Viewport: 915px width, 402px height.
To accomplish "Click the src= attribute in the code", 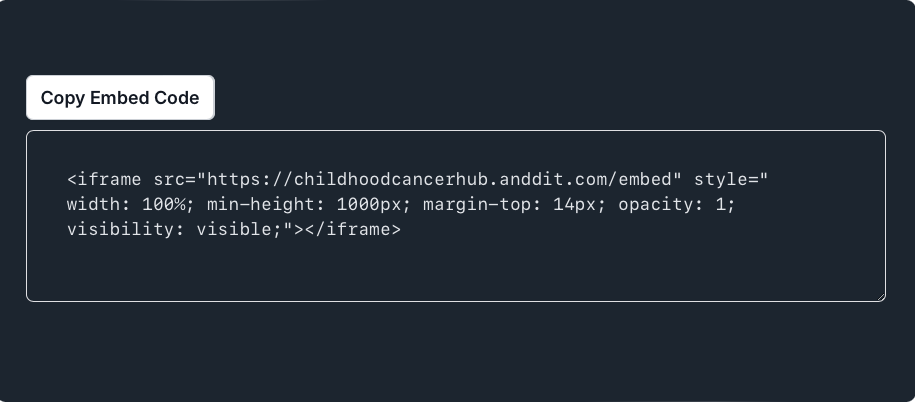I will coord(175,179).
